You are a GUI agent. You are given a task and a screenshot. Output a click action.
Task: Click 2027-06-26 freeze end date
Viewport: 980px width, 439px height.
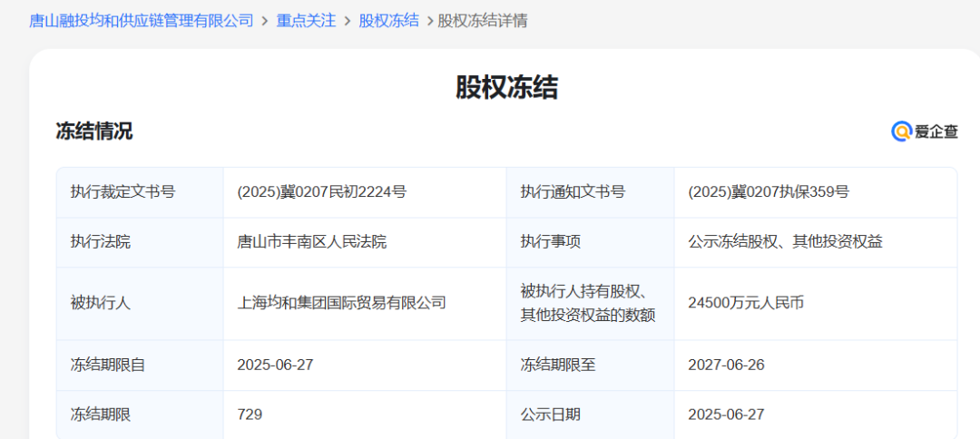[726, 365]
